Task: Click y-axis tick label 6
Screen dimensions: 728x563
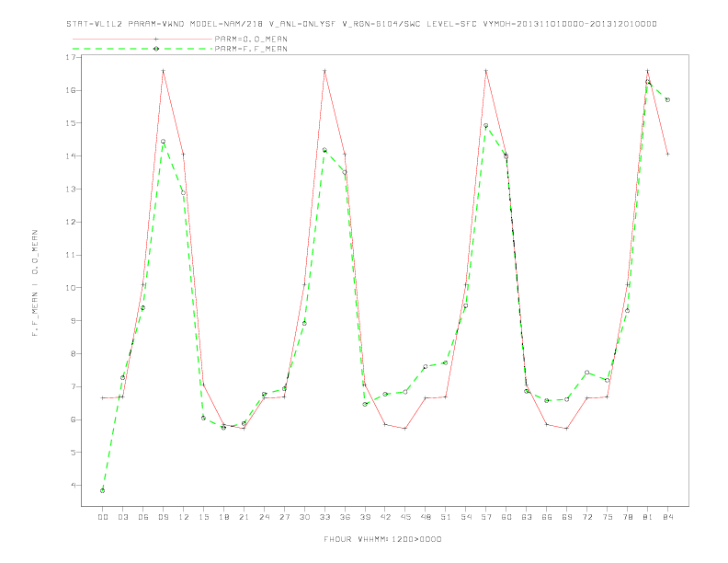Action: click(x=73, y=419)
